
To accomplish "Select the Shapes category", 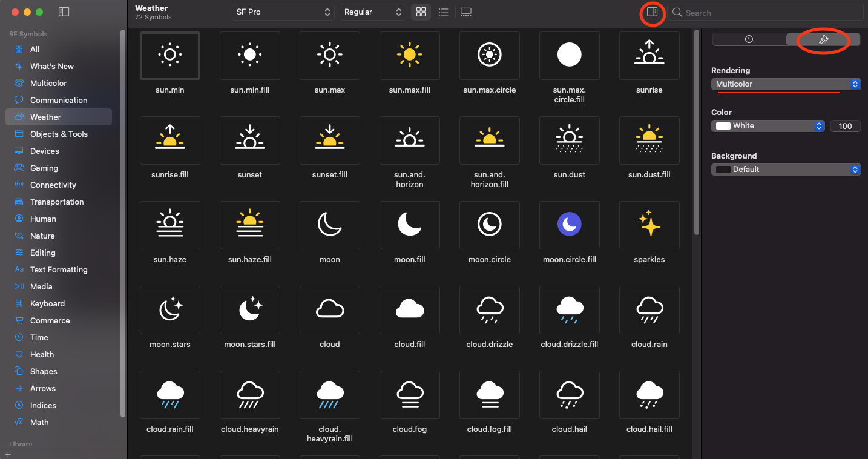I will pyautogui.click(x=59, y=371).
